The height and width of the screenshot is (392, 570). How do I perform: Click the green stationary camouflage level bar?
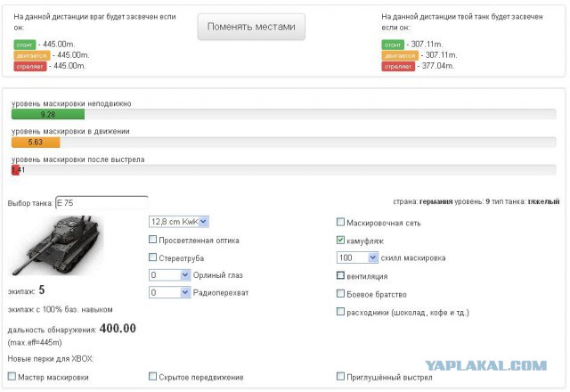click(48, 114)
